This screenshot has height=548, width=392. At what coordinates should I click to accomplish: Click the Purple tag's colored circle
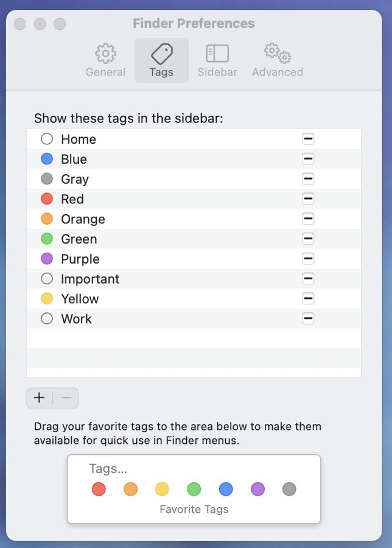[x=47, y=259]
